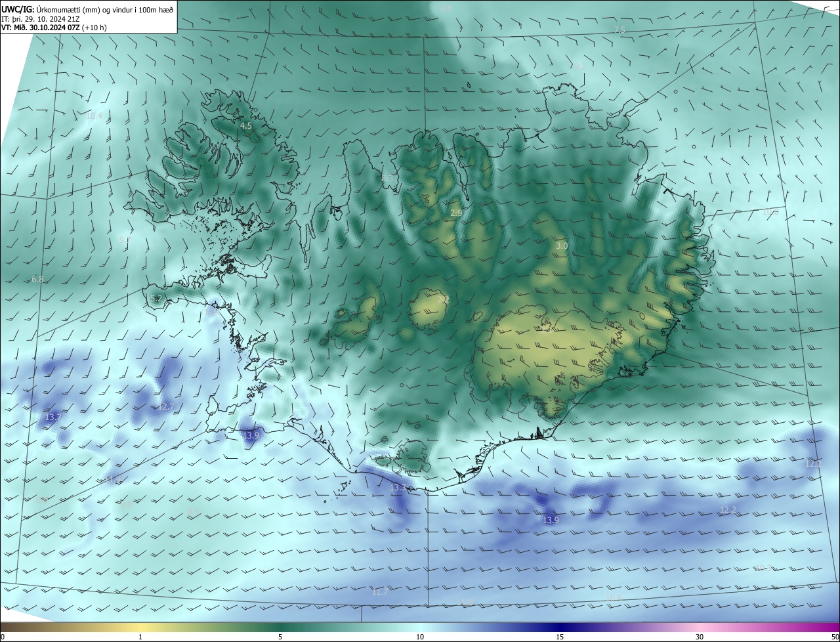This screenshot has width=840, height=642.
Task: Click the legend tick label 15
Action: pos(560,637)
